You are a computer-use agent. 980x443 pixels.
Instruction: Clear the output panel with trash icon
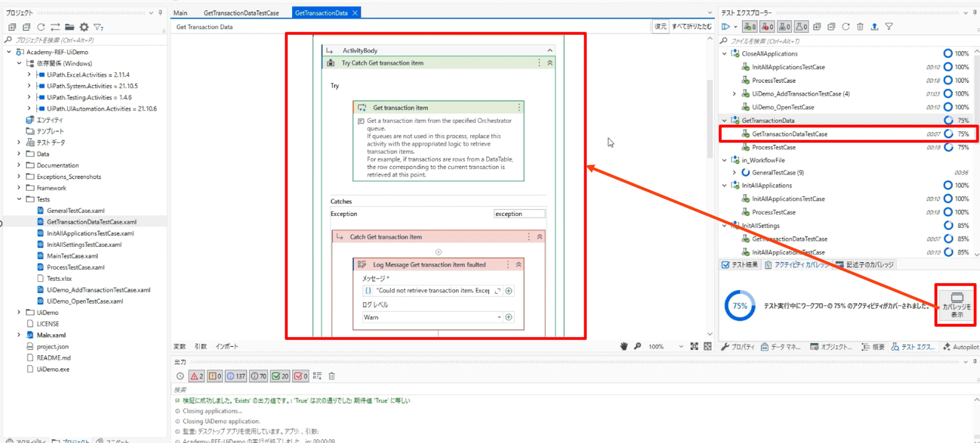coord(331,376)
